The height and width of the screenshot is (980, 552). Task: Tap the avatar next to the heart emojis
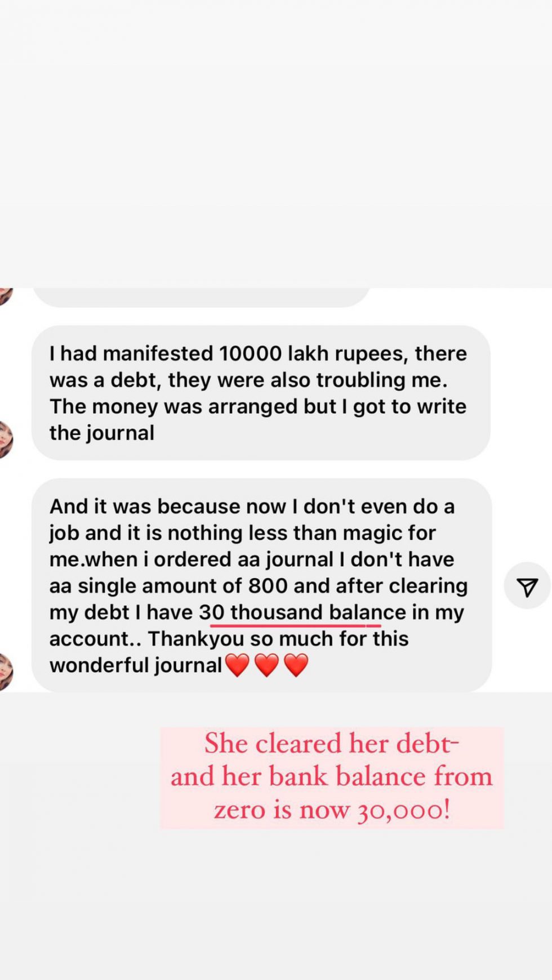5,672
